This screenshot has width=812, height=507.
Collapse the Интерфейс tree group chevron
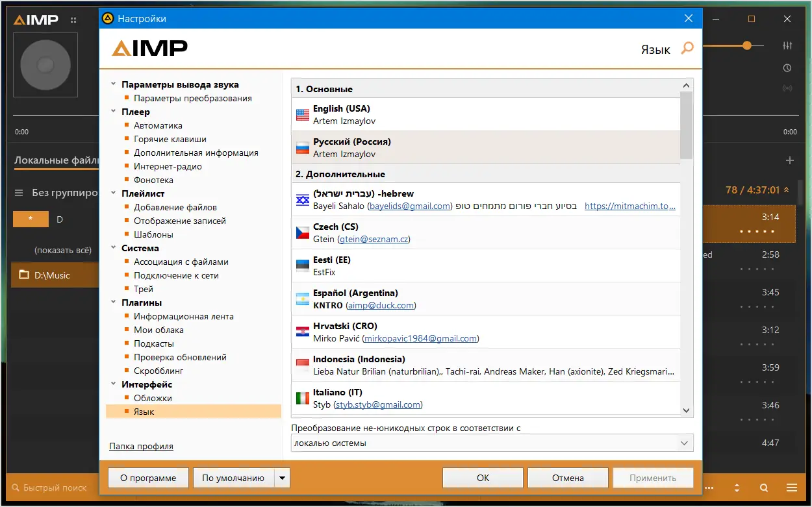(x=114, y=384)
